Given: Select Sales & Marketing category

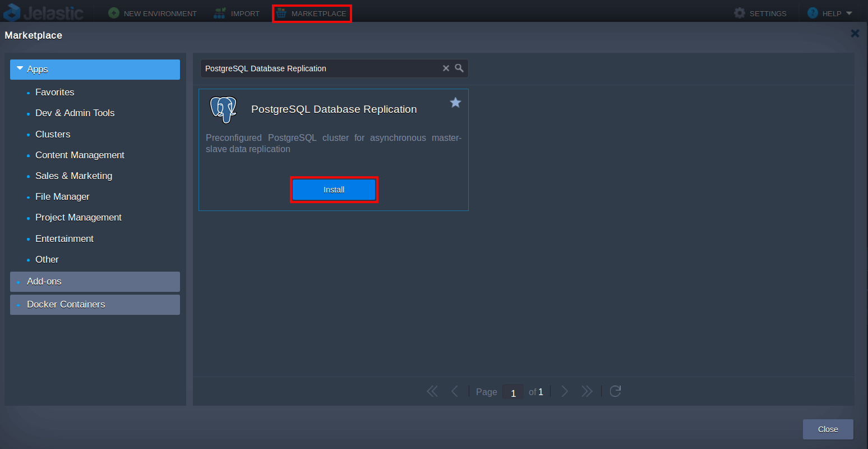Looking at the screenshot, I should pyautogui.click(x=73, y=176).
